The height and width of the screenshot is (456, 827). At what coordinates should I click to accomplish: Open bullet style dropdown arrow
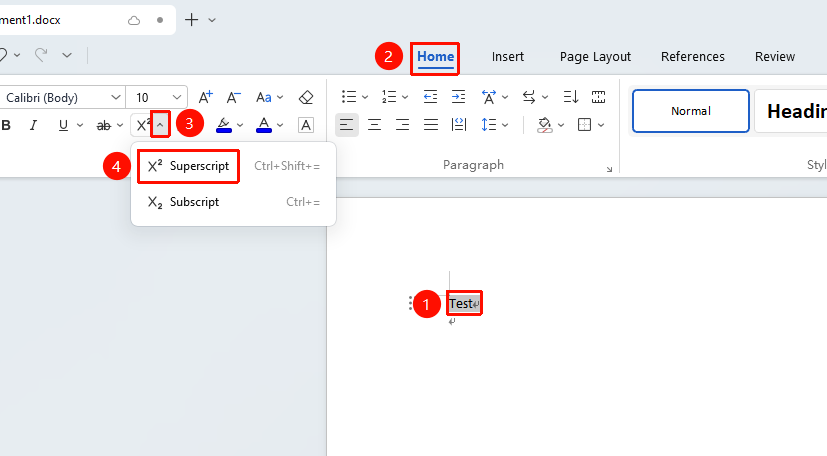364,98
